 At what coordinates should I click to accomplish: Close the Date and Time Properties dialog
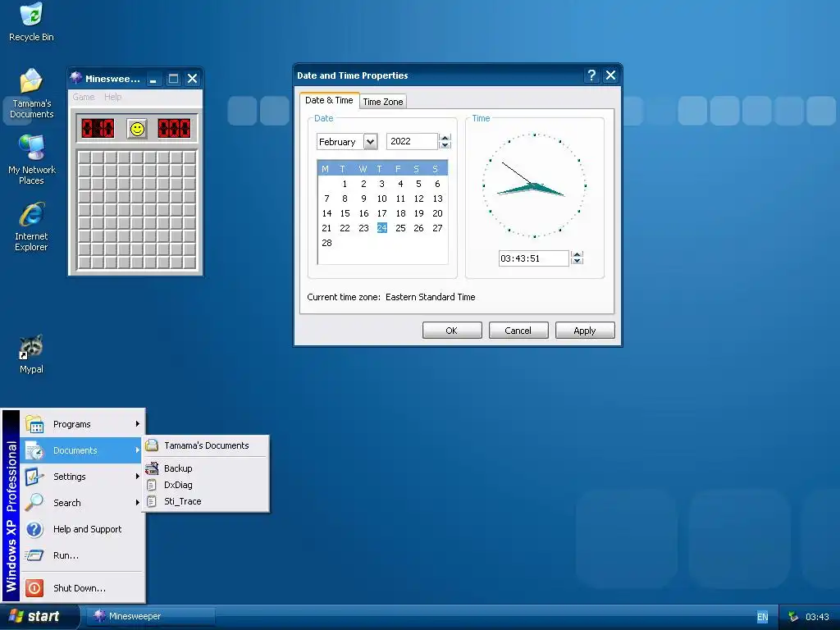point(610,75)
